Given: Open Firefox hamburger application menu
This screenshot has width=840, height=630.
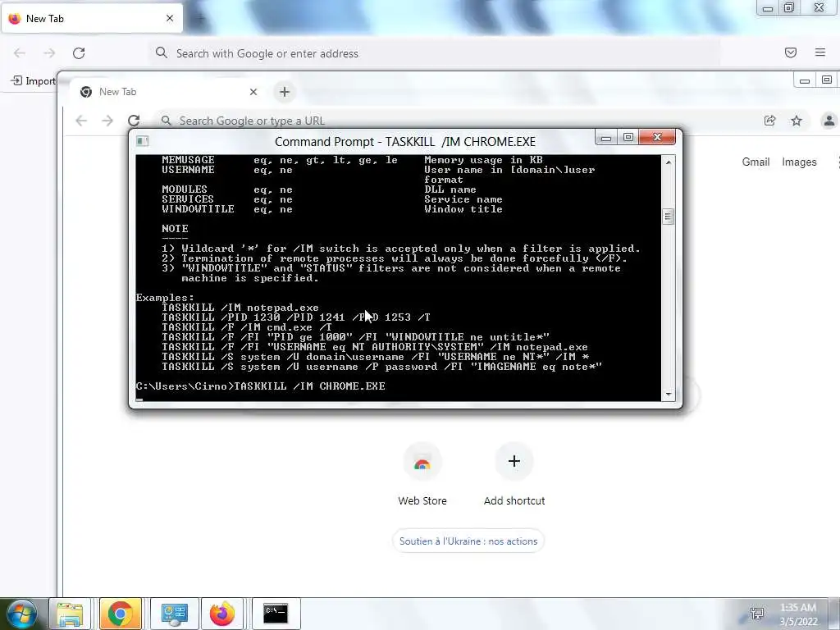Looking at the screenshot, I should pos(820,52).
